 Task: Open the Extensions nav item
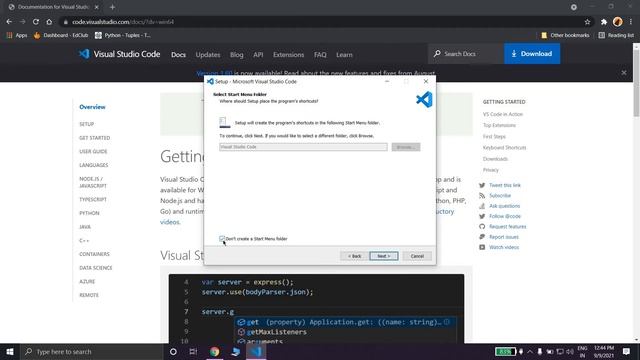point(289,55)
